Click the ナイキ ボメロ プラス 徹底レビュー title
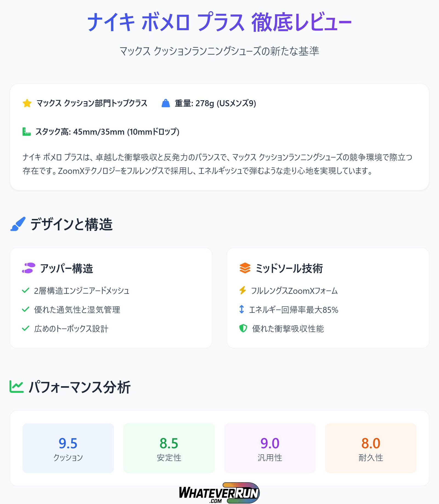This screenshot has height=504, width=439. click(219, 22)
